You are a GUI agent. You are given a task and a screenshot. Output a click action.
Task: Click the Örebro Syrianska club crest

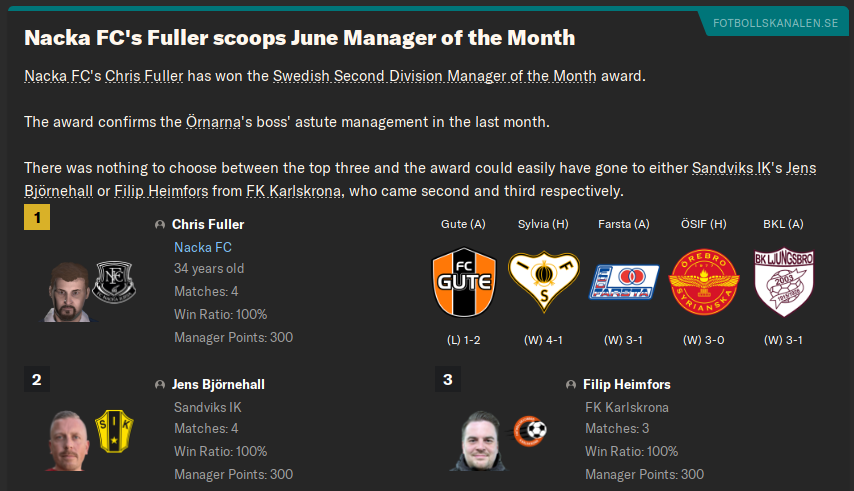(704, 281)
